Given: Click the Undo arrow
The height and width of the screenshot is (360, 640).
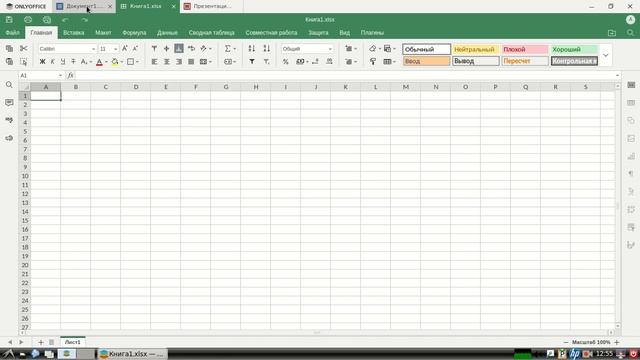Looking at the screenshot, I should click(65, 20).
